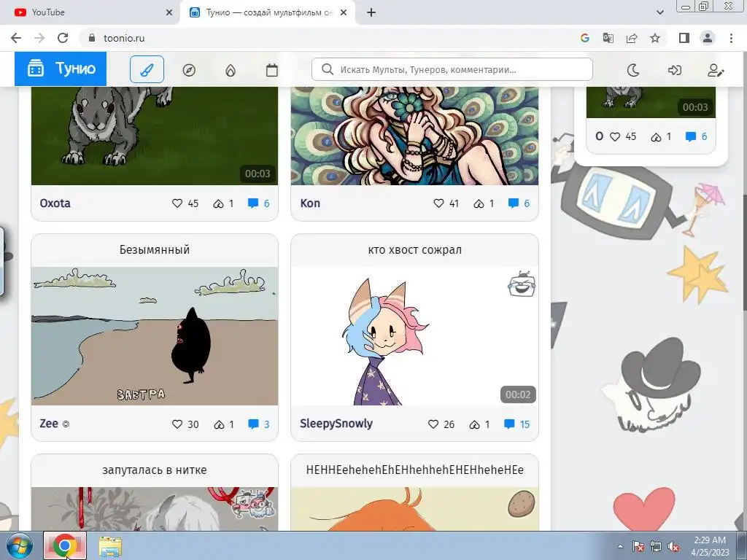Click the muted volume tray icon
747x560 pixels.
(673, 546)
